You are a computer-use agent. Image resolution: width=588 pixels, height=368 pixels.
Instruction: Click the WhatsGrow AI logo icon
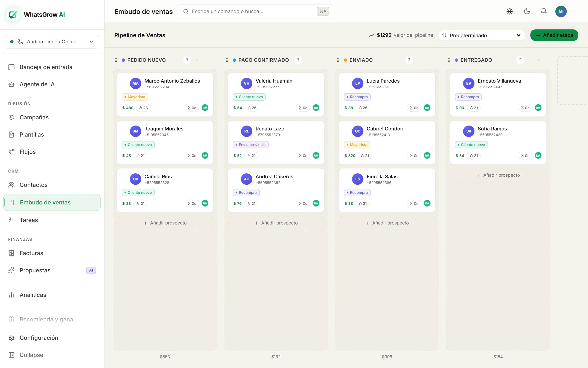tap(13, 15)
